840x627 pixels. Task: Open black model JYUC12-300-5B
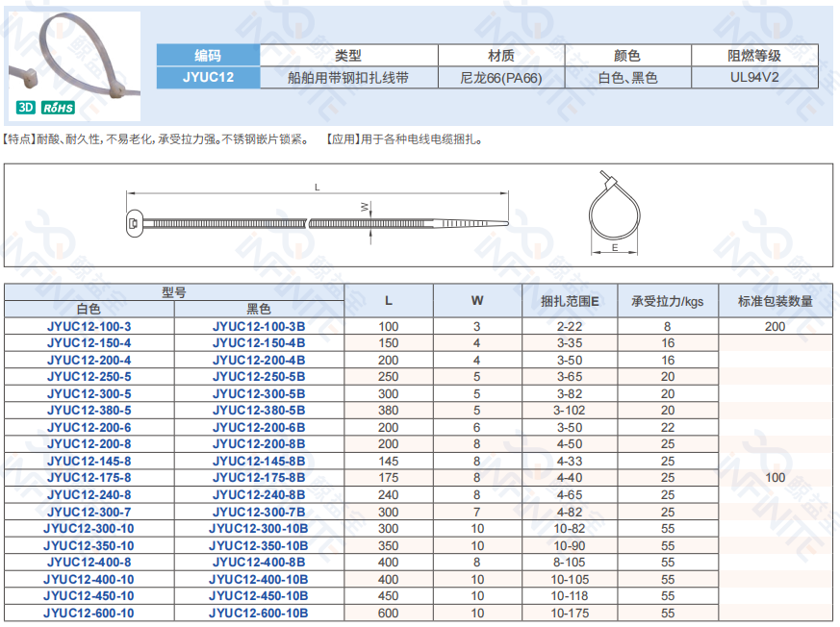pos(259,393)
